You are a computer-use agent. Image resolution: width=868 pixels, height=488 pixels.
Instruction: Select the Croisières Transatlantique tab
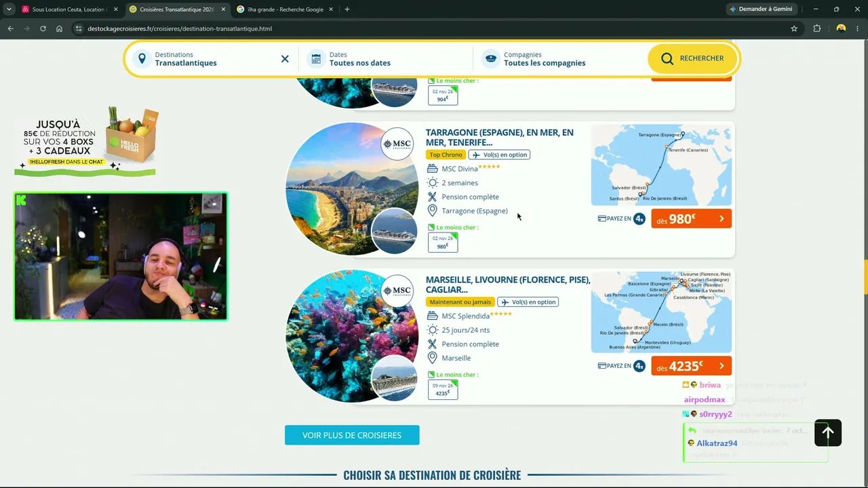pyautogui.click(x=176, y=9)
